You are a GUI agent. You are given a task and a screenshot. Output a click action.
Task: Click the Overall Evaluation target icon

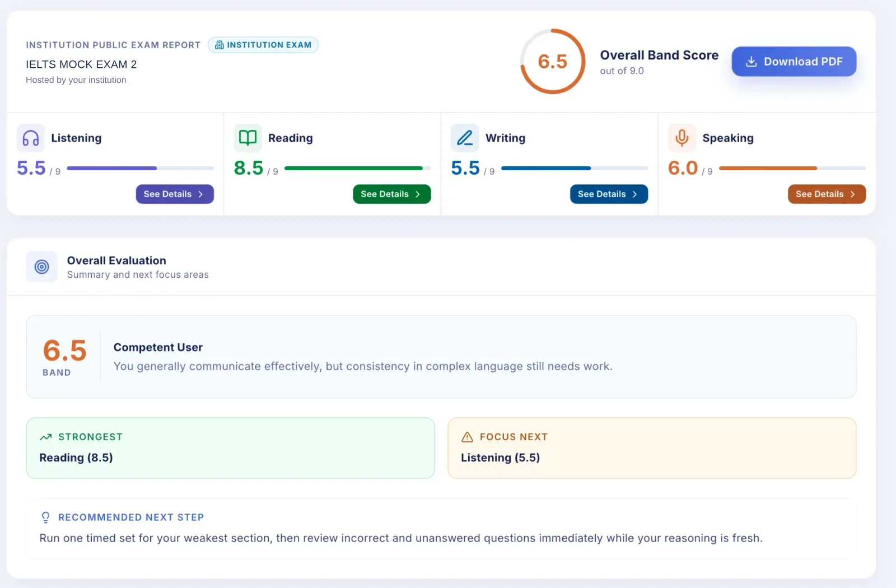point(41,267)
